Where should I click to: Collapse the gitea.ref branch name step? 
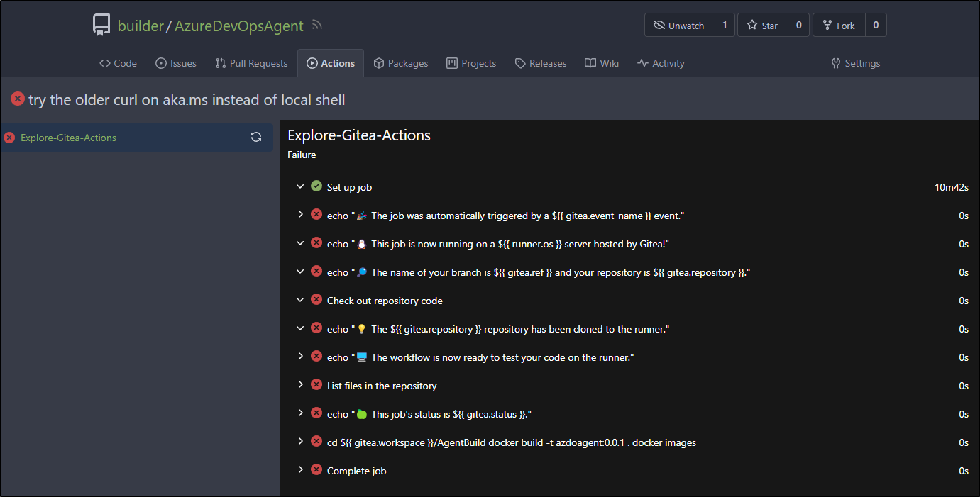[x=300, y=272]
